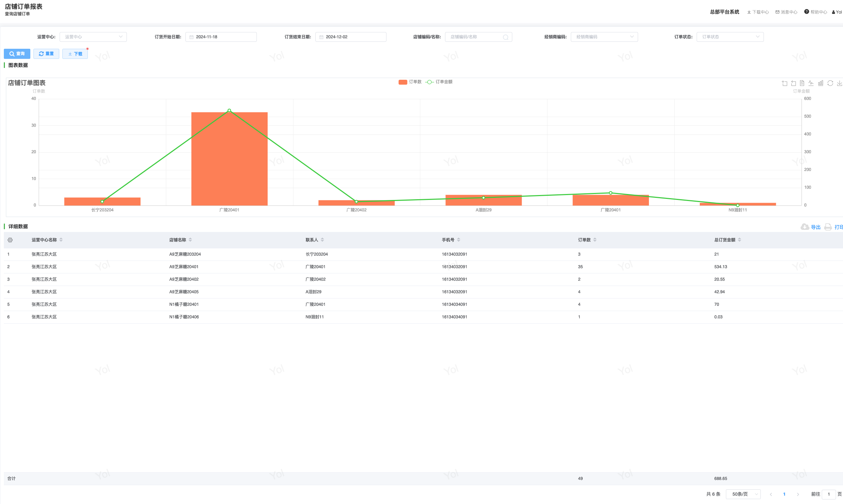Screen dimensions: 843x504
Task: Switch chart to line type icon
Action: tap(811, 83)
